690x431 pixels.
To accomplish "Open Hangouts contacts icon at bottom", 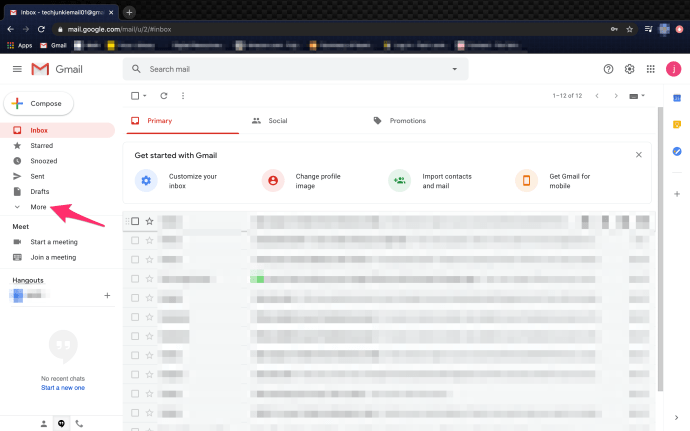I will pos(44,424).
